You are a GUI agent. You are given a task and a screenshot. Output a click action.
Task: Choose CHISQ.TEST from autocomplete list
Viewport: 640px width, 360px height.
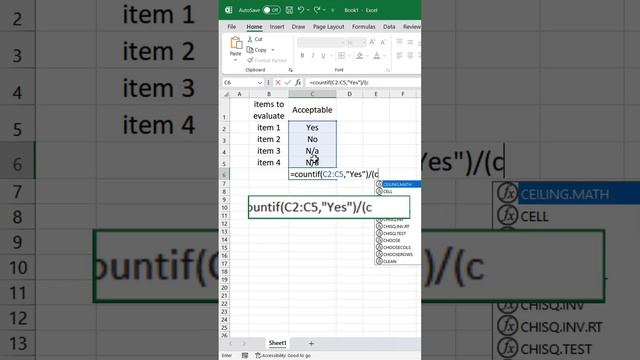click(398, 233)
